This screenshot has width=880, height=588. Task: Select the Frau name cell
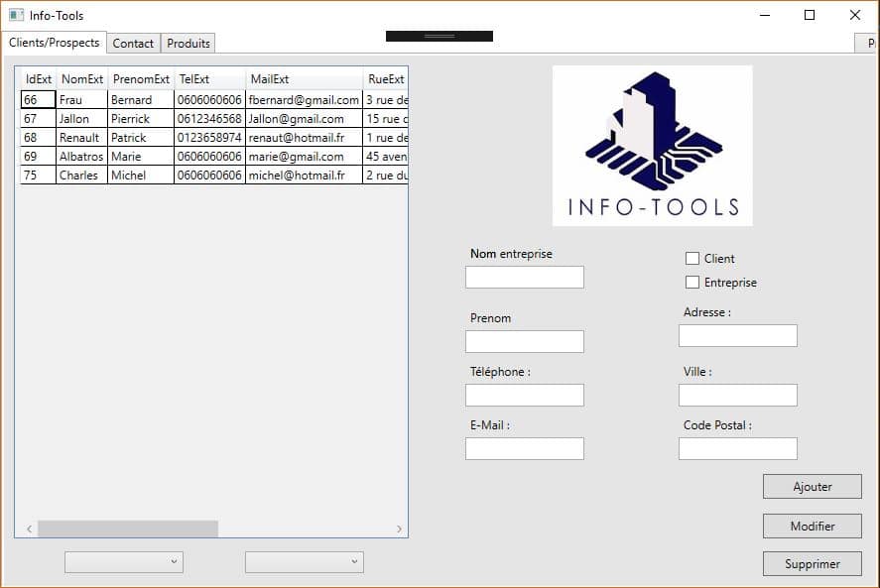82,100
